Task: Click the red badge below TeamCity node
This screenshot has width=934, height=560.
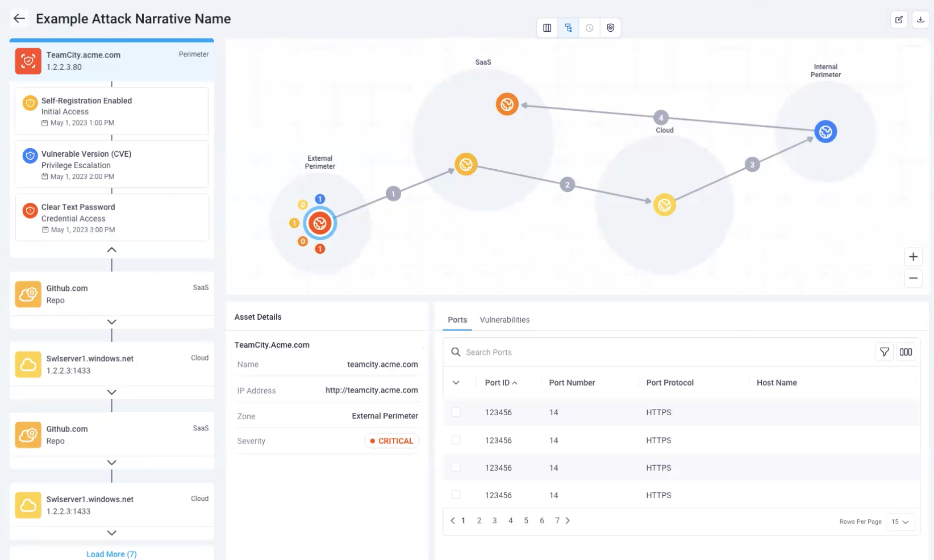Action: [x=320, y=249]
